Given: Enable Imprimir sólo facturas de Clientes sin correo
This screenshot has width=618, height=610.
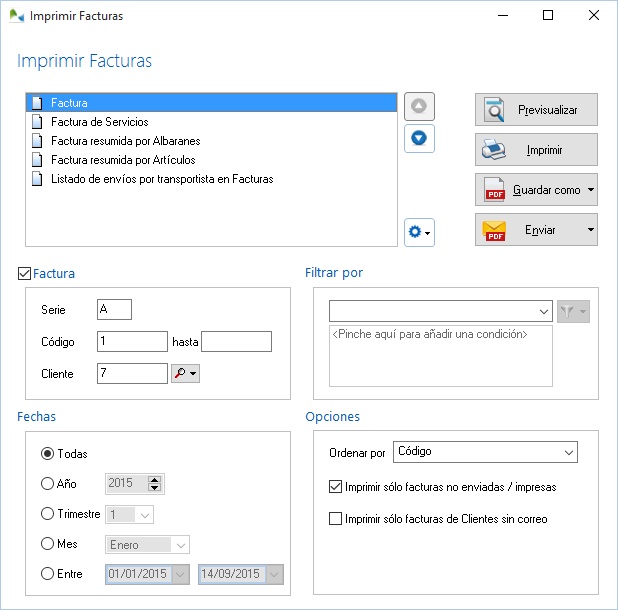Looking at the screenshot, I should coord(336,519).
